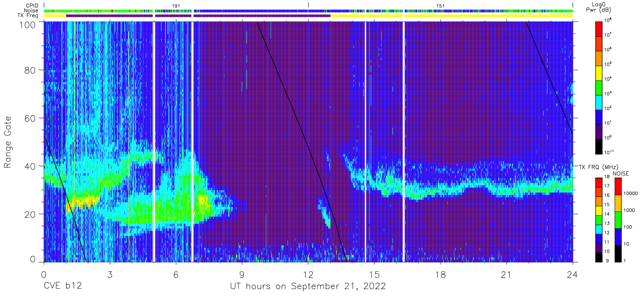Click the 'TX Freq' row label
The width and height of the screenshot is (644, 297).
[x=27, y=15]
